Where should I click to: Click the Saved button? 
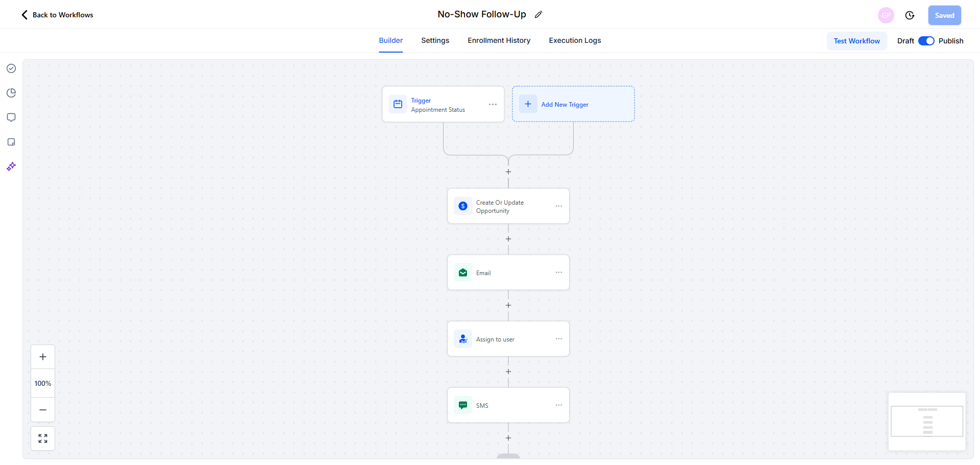click(945, 15)
